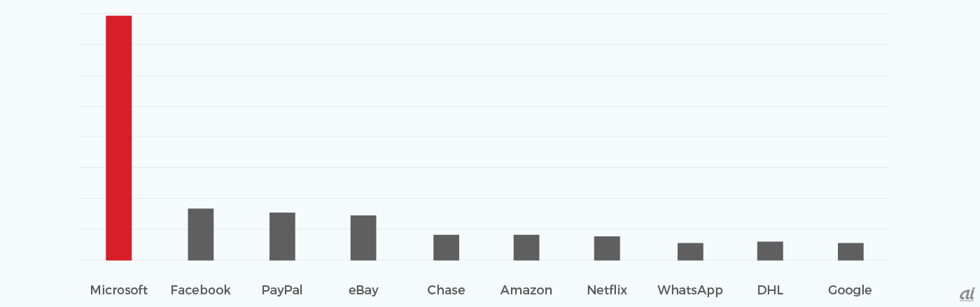
Task: Click the Microsoft axis label
Action: (x=119, y=290)
